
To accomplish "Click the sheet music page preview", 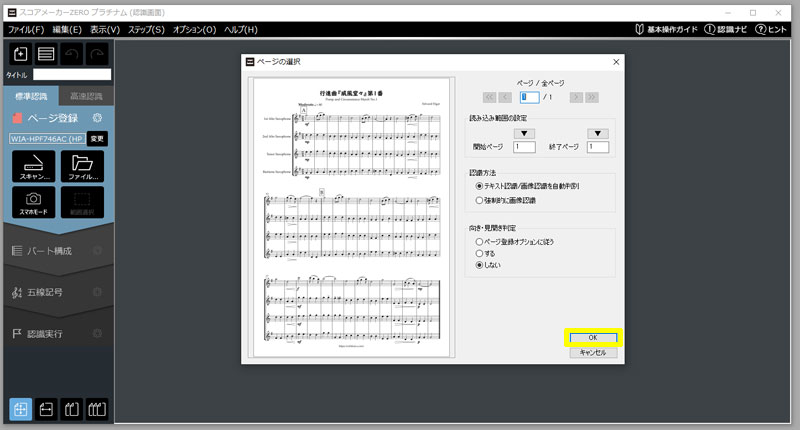I will [x=351, y=217].
